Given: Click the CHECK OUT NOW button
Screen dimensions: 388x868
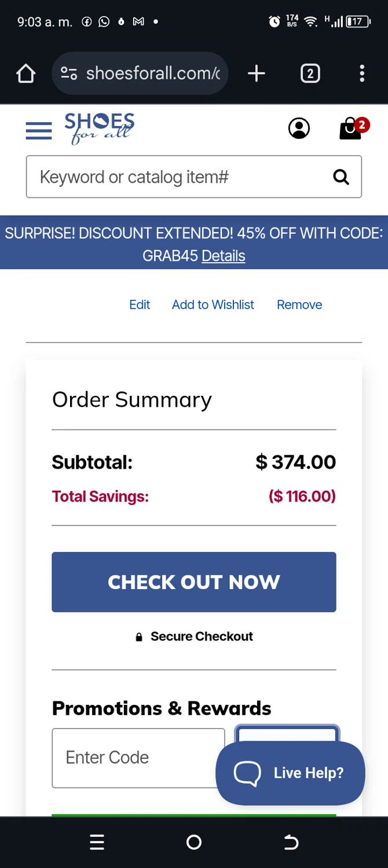Looking at the screenshot, I should [194, 582].
